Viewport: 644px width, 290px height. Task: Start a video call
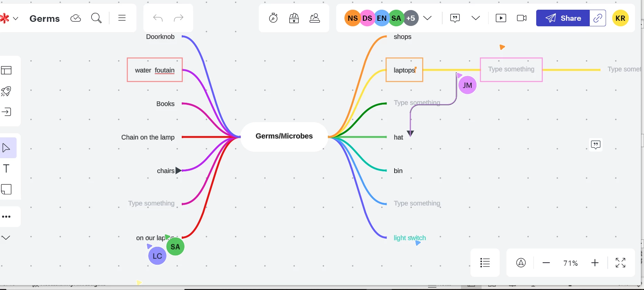click(x=522, y=18)
